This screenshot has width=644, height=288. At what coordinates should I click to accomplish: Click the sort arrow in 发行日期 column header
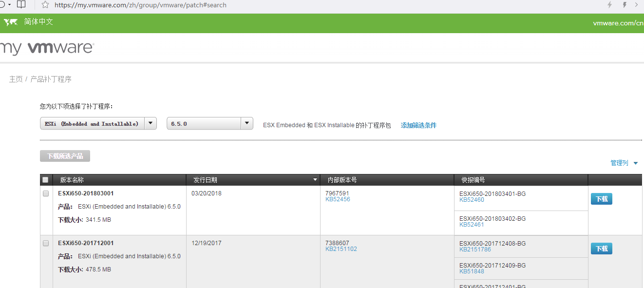[x=315, y=180]
